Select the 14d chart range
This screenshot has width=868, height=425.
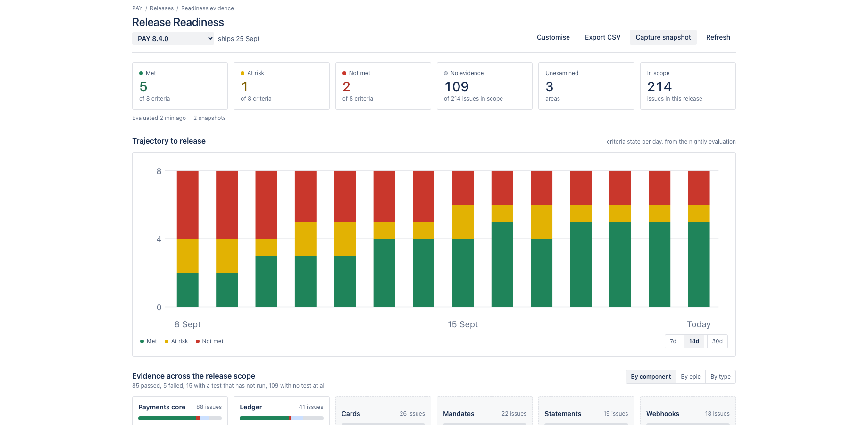point(694,341)
